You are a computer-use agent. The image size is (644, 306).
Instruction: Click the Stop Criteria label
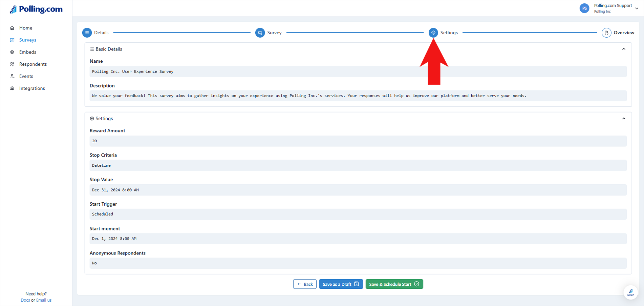click(x=103, y=155)
